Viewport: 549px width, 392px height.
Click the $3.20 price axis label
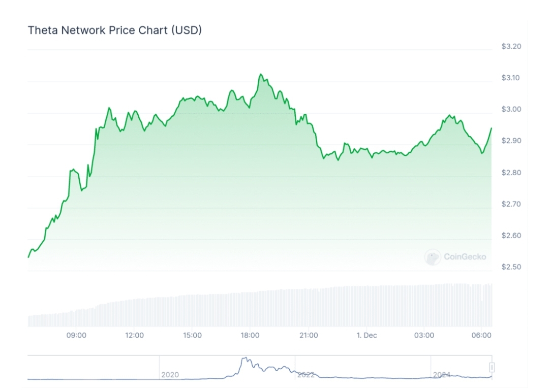click(x=511, y=47)
